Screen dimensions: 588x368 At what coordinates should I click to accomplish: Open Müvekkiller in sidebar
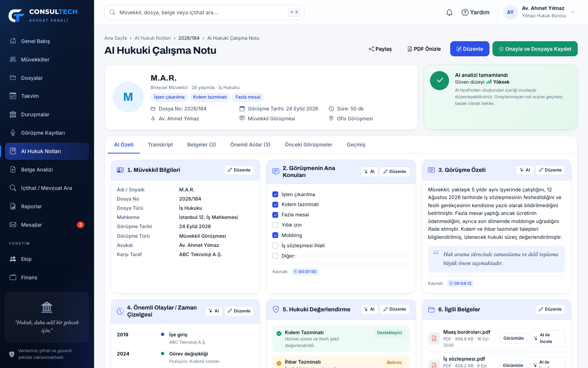tap(47, 59)
